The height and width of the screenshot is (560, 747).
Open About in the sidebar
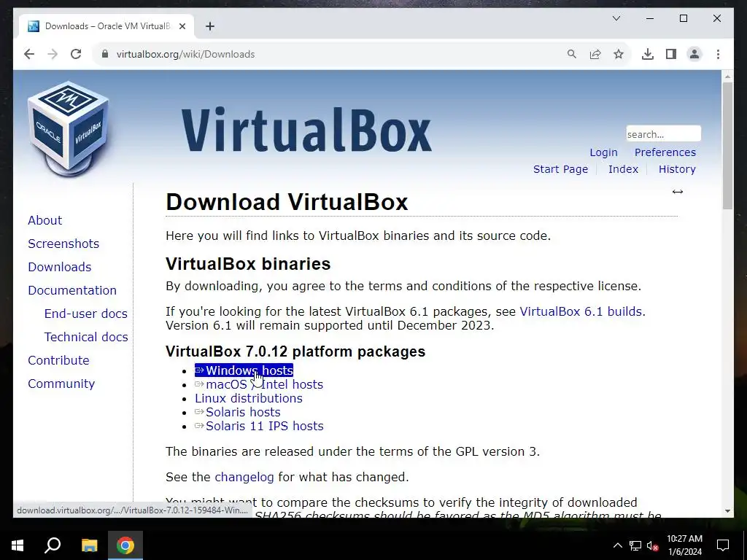point(44,220)
